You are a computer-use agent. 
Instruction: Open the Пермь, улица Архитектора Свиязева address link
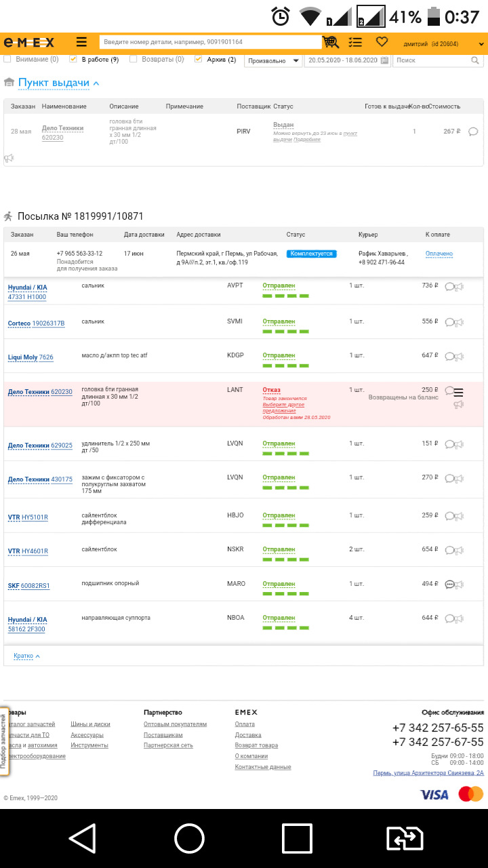[428, 773]
